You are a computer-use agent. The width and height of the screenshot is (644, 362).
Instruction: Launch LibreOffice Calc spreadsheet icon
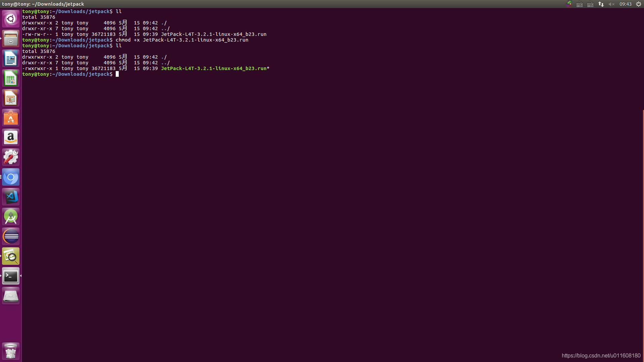click(x=11, y=78)
